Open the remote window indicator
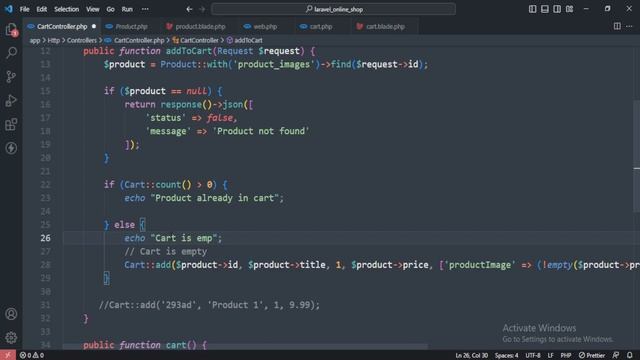 pos(8,355)
